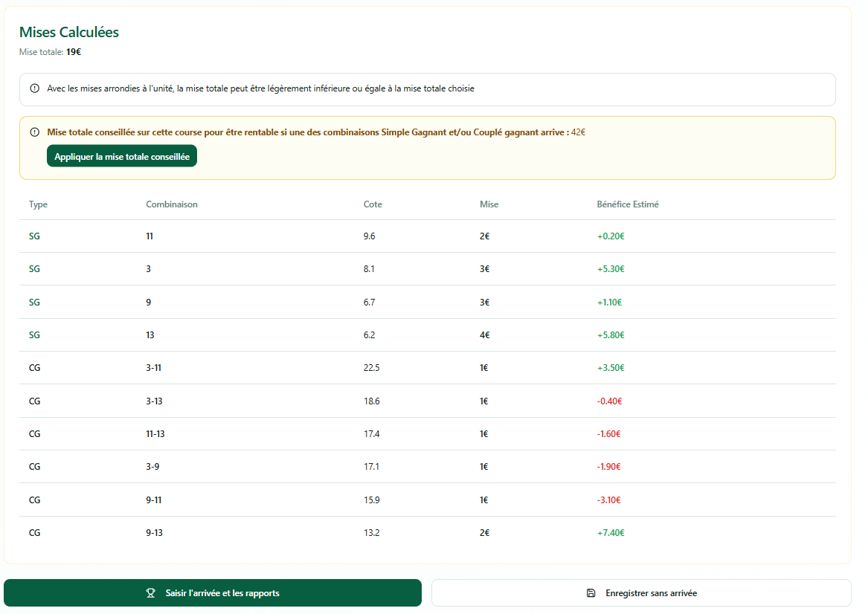
Task: Click the Combinaison column header
Action: [x=172, y=204]
